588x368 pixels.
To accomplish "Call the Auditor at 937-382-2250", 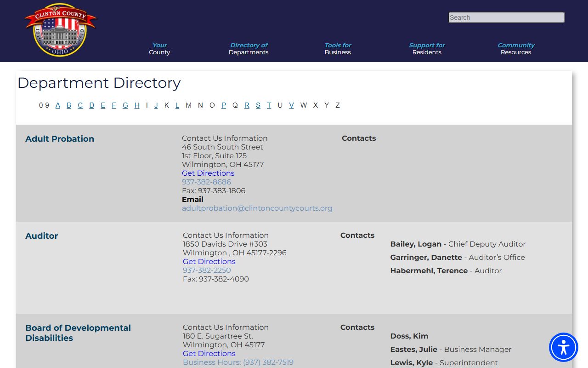I will click(207, 270).
